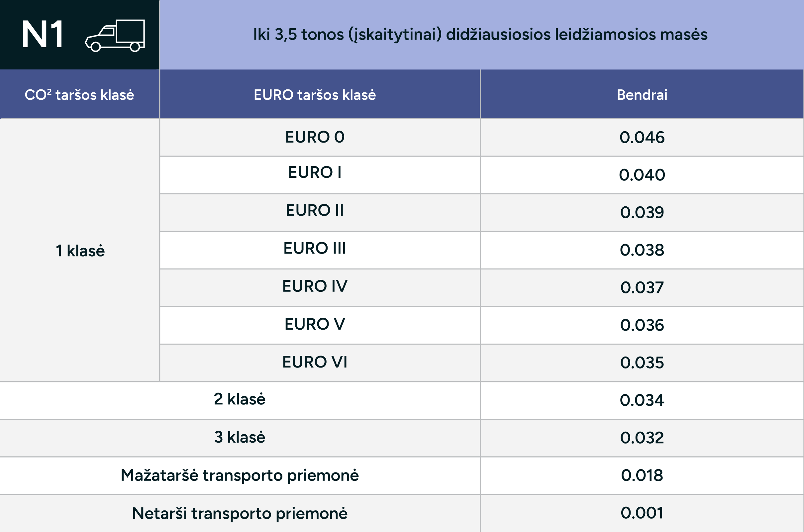The width and height of the screenshot is (804, 532).
Task: Click the 0.039 value for EURO II
Action: 642,212
